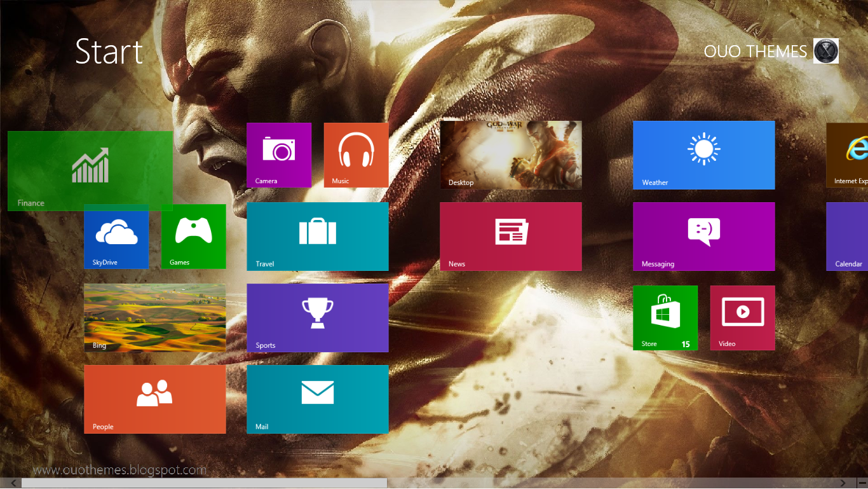Viewport: 868px width, 489px height.
Task: Click the user account avatar picture
Action: click(826, 51)
